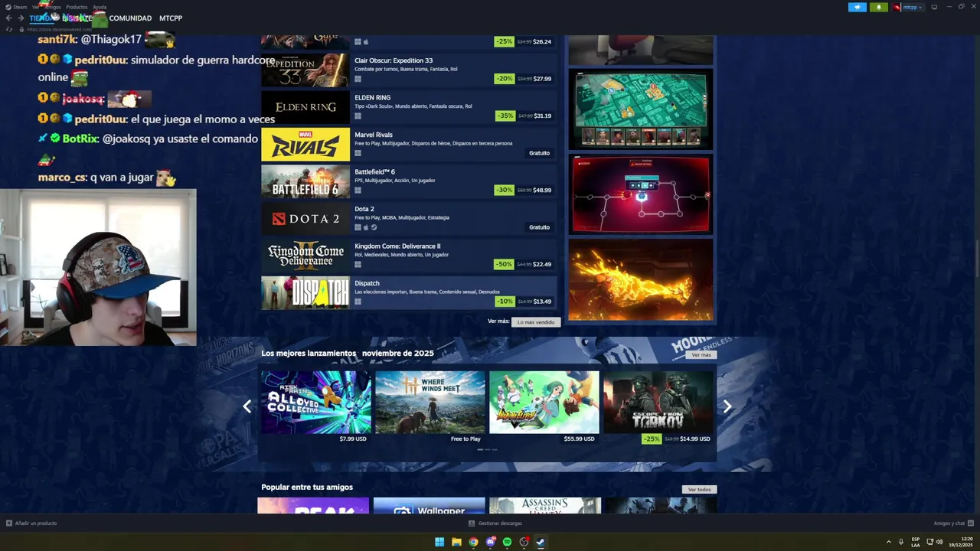980x551 pixels.
Task: Open Wallpaper Engine under friends' popular
Action: [429, 506]
